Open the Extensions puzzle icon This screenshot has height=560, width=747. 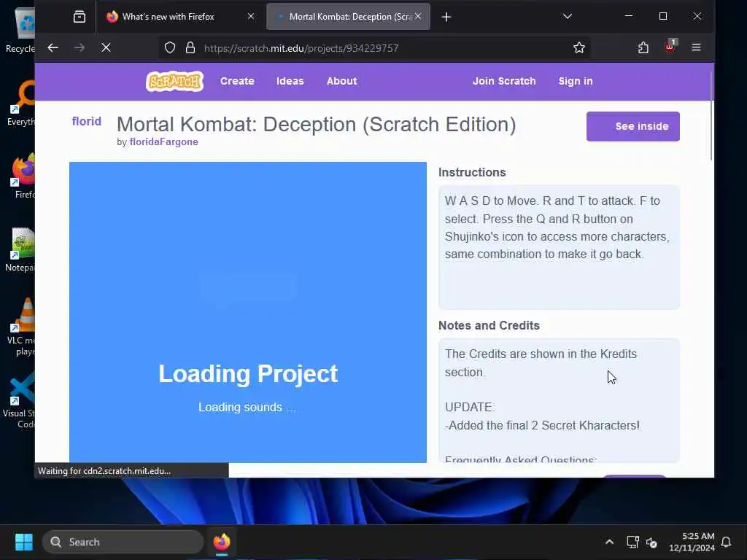tap(643, 47)
